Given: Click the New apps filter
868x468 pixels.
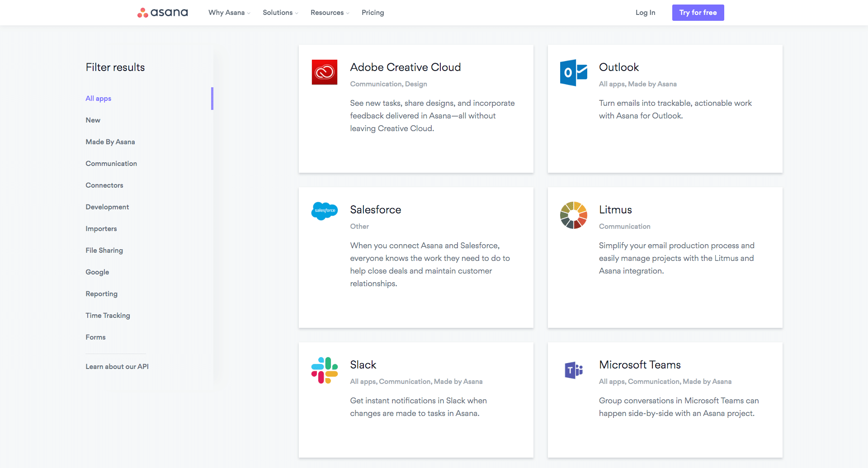Looking at the screenshot, I should point(93,120).
